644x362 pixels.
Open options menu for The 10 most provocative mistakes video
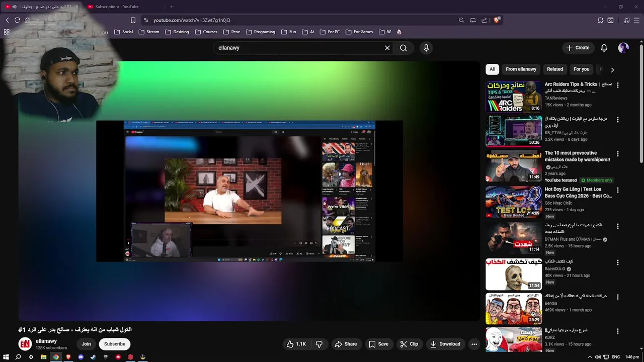(618, 154)
